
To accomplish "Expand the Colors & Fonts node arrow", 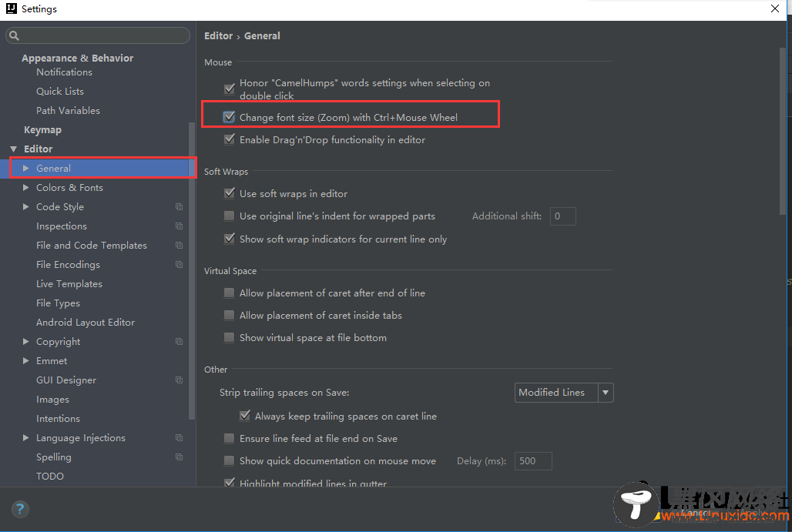I will [x=25, y=187].
